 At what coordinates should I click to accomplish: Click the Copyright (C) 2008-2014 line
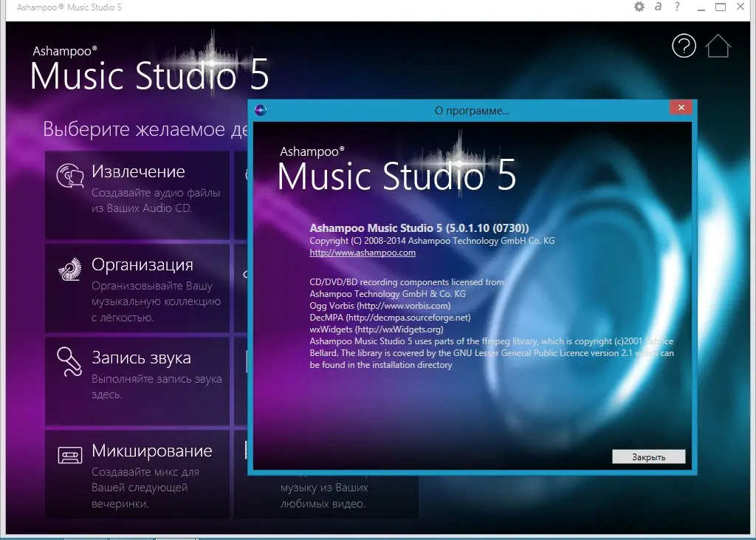click(432, 240)
